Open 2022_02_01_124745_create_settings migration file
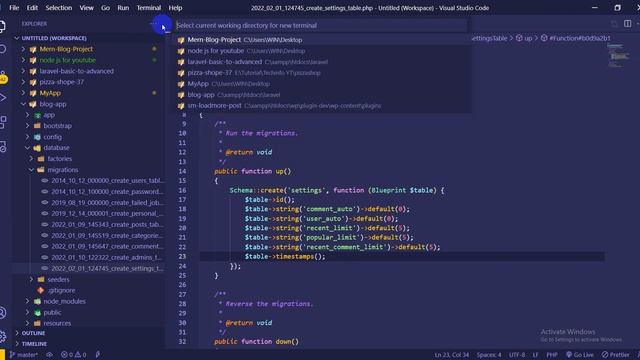This screenshot has height=360, width=640. pos(108,269)
